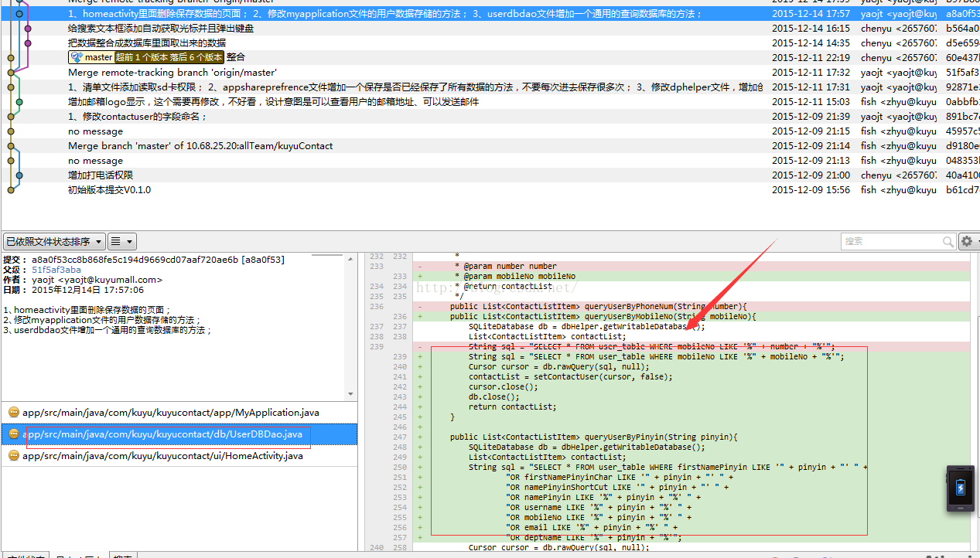980x558 pixels.
Task: Click author cell on the 2015-12-14 14:35 row
Action: pyautogui.click(x=898, y=43)
